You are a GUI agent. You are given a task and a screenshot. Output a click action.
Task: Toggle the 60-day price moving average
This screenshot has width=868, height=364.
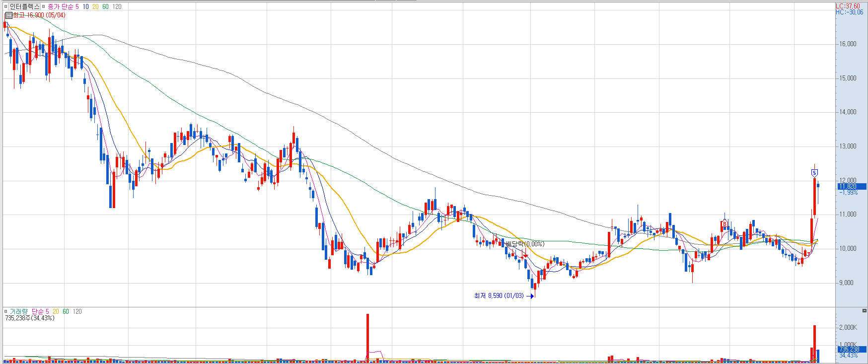[x=105, y=6]
